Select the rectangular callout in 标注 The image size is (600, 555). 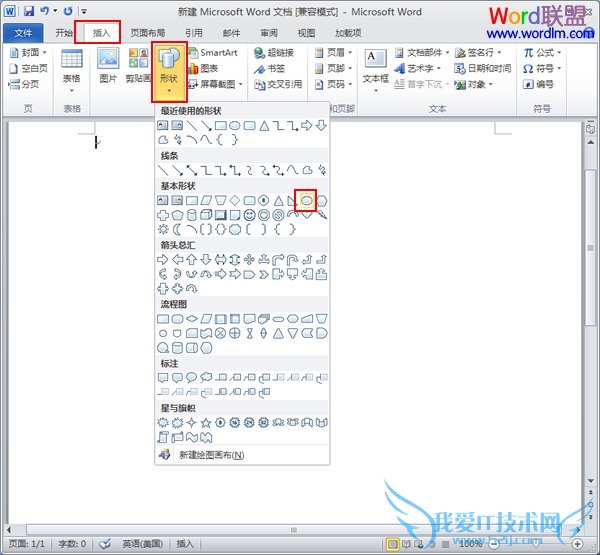[163, 378]
